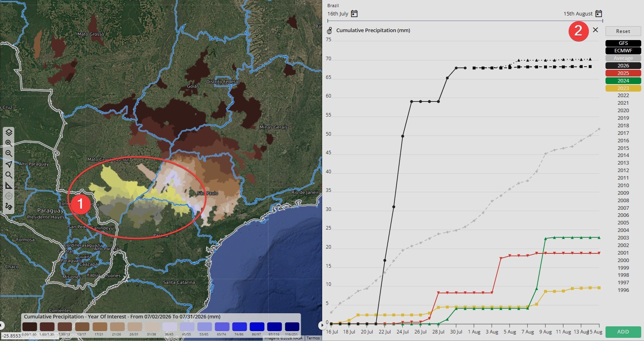Select the freehand draw squiggle tool
The height and width of the screenshot is (341, 644).
pyautogui.click(x=9, y=207)
